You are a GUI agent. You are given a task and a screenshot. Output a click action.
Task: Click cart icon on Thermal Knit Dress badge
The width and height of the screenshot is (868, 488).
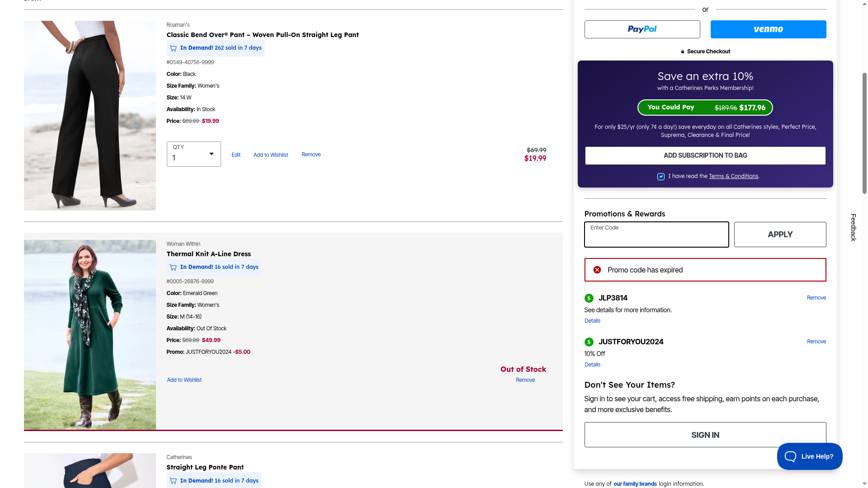pyautogui.click(x=173, y=267)
